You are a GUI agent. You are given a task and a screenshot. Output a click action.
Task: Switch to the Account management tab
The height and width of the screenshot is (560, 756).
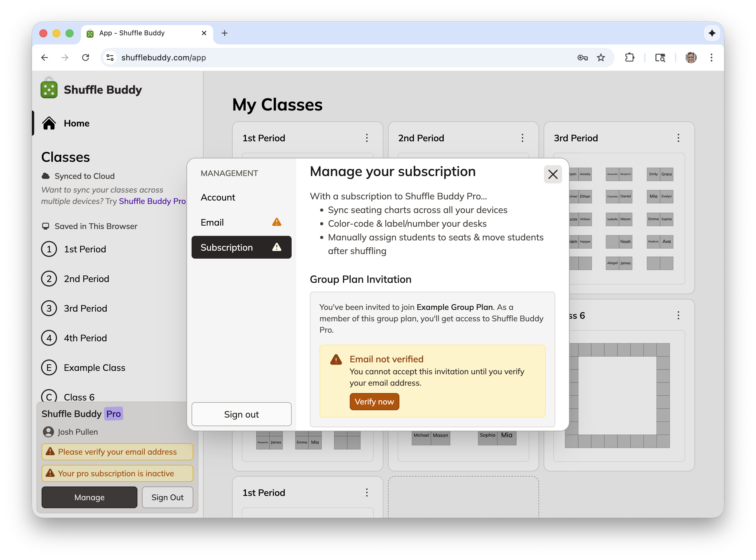tap(218, 197)
